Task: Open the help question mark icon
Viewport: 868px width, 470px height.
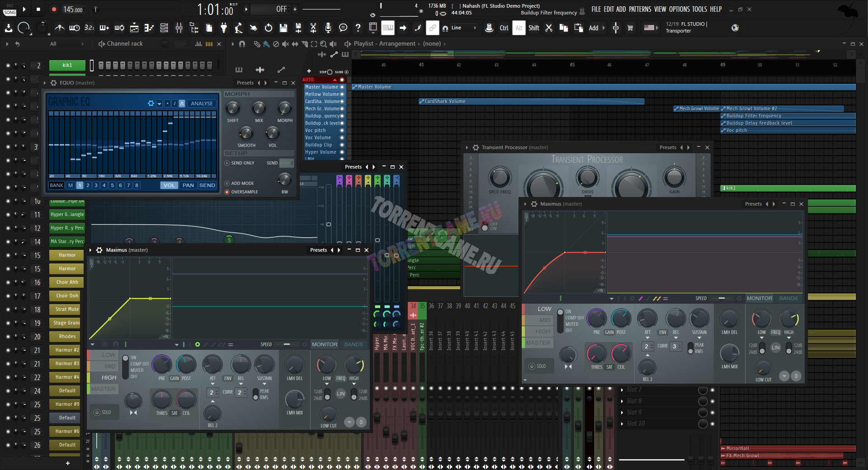Action: [x=358, y=28]
